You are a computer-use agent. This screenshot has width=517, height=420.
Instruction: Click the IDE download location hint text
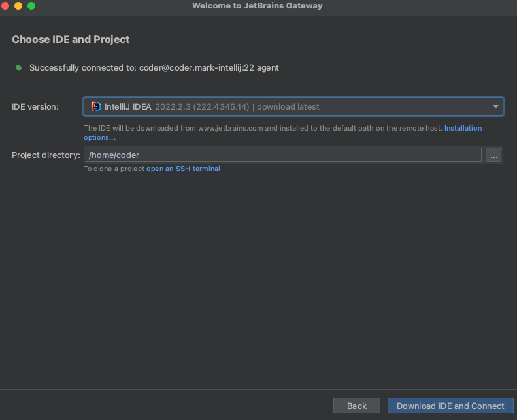(x=263, y=128)
